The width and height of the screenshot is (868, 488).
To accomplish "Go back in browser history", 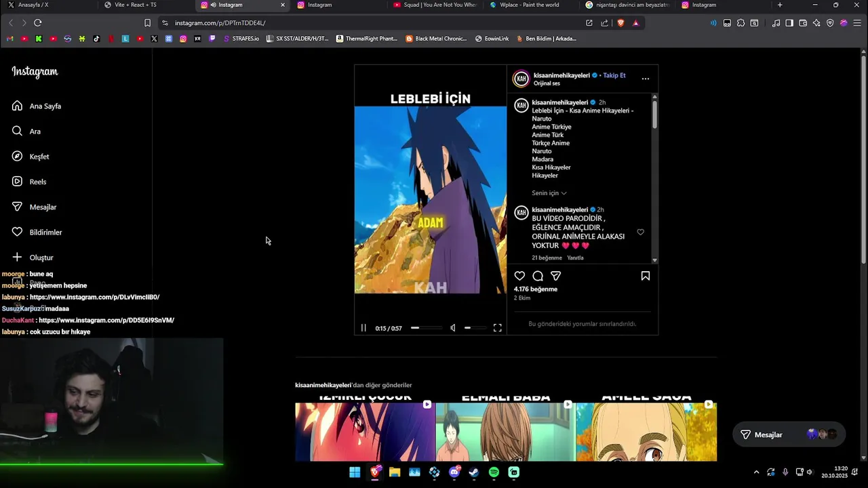I will point(11,23).
